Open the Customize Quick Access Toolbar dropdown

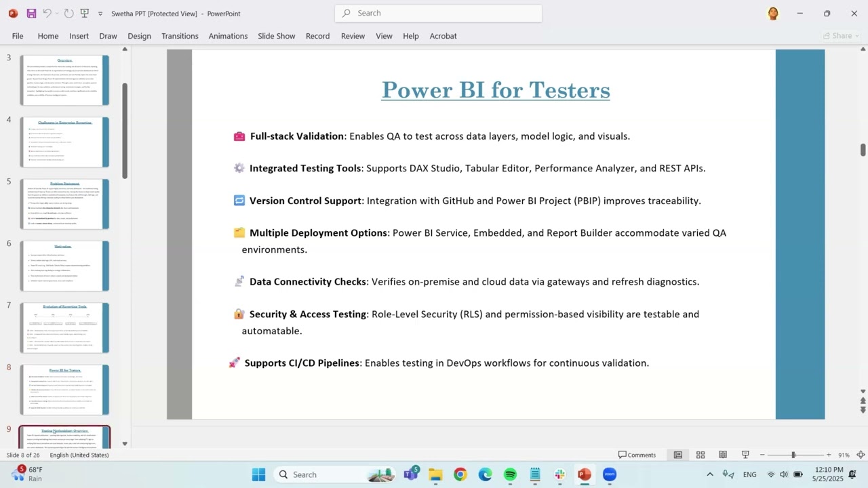tap(100, 14)
